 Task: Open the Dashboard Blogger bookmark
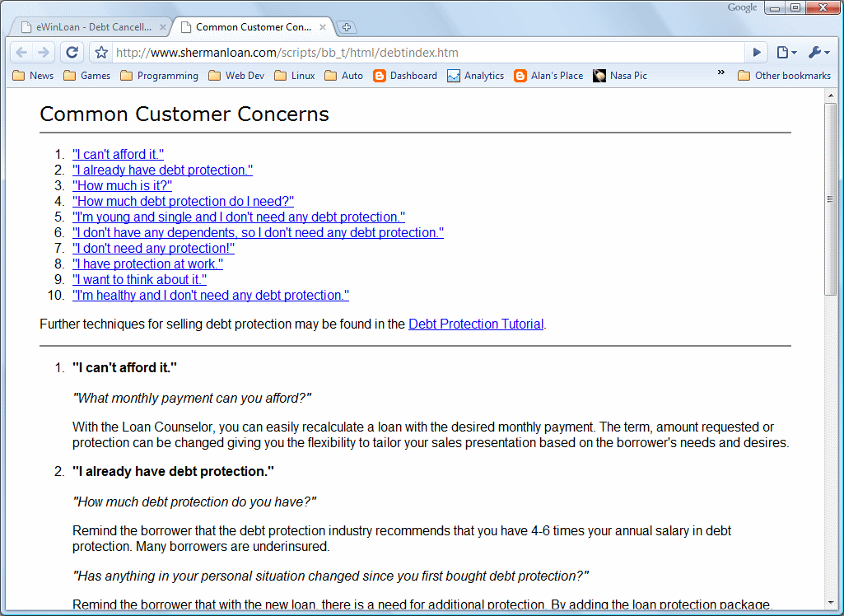coord(405,76)
